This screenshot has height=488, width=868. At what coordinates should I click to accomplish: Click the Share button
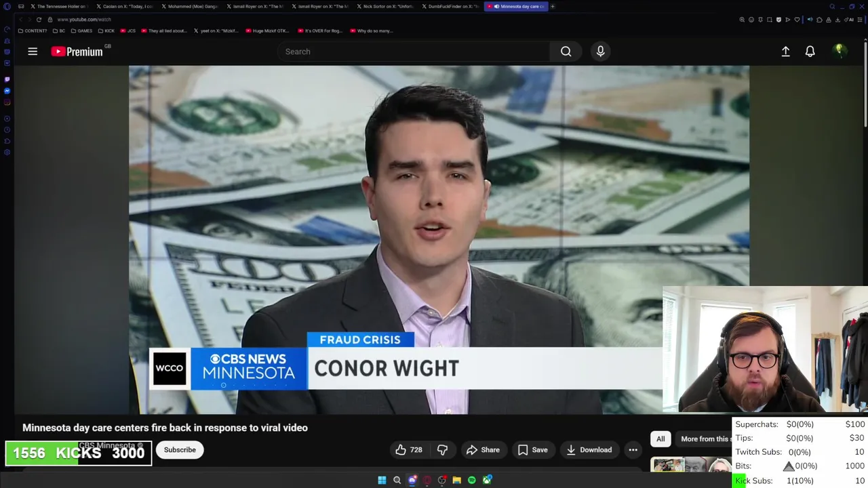[483, 449]
